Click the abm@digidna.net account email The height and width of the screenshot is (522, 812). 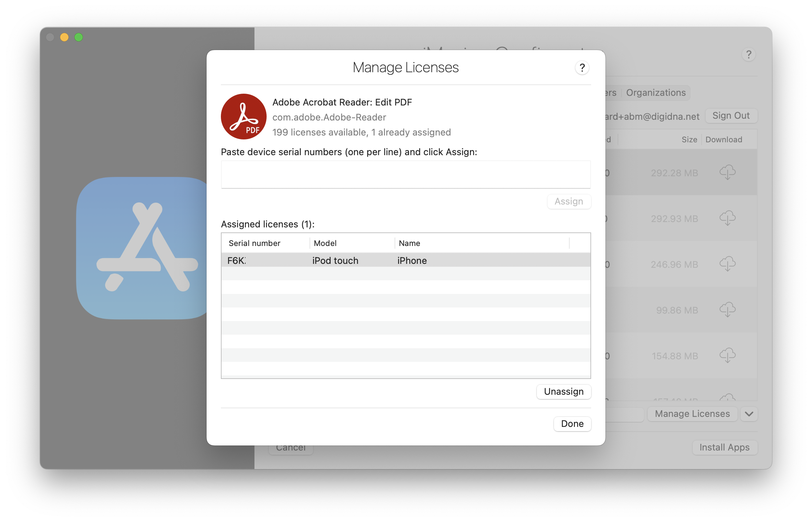[653, 117]
